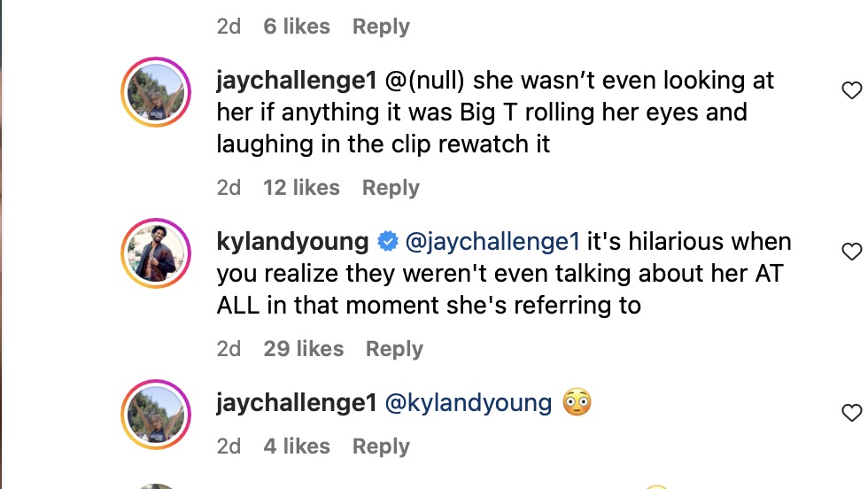The height and width of the screenshot is (489, 868).
Task: Reply to the comment with 4 likes
Action: (x=381, y=446)
